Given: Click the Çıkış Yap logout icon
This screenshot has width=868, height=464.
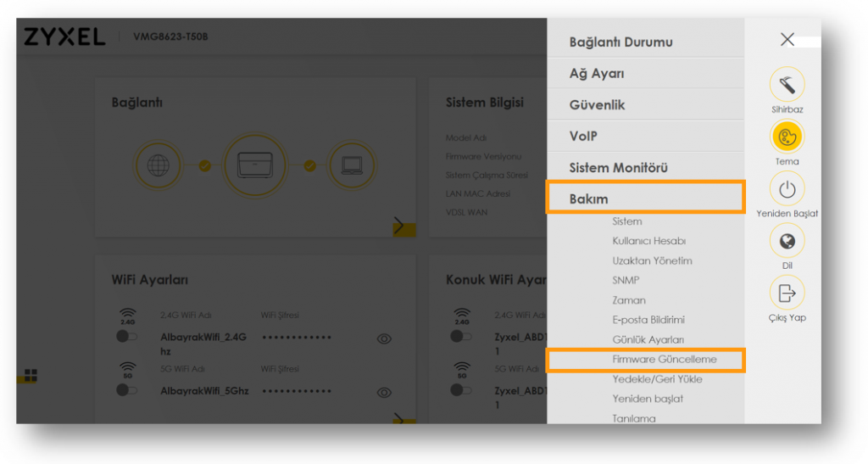Looking at the screenshot, I should click(787, 293).
